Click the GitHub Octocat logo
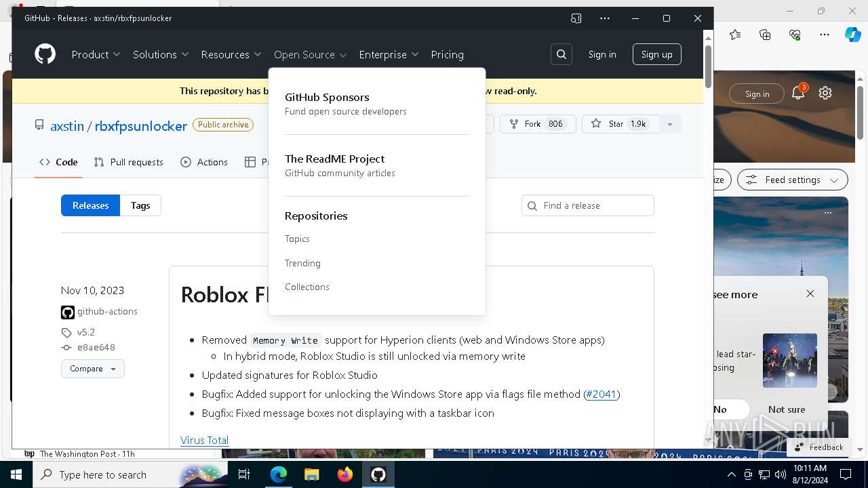This screenshot has height=488, width=868. 45,54
